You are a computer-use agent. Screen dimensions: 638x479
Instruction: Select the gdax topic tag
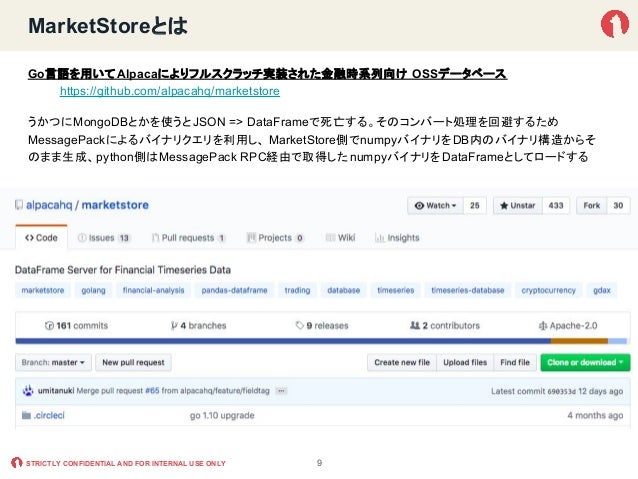click(602, 290)
